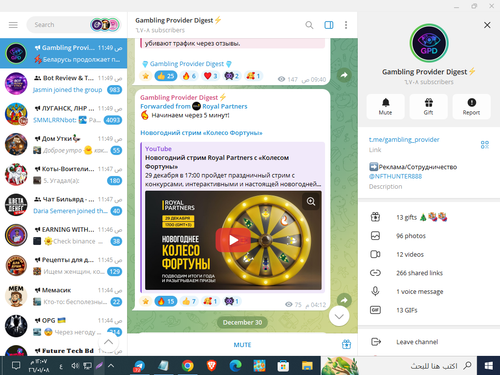Open File Explorer from the taskbar
The image size is (500, 375).
point(307,366)
